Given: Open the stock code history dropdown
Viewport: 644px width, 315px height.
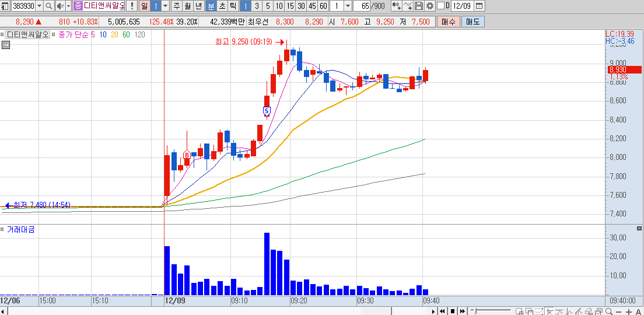Looking at the screenshot, I should 40,6.
